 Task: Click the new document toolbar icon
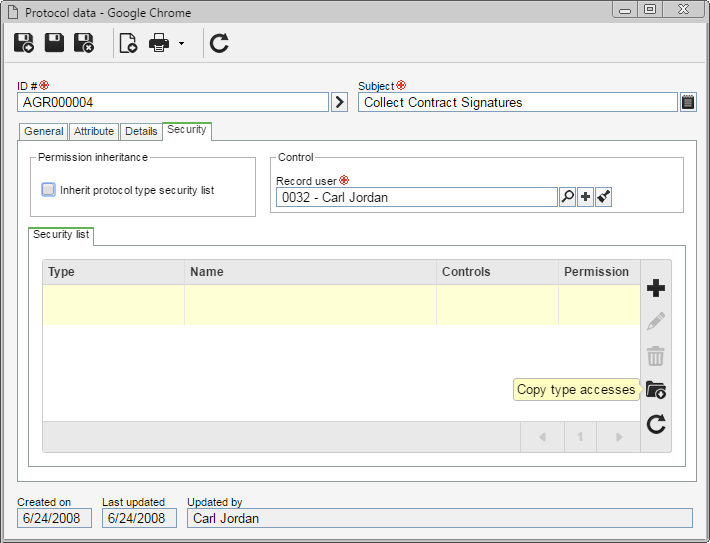[129, 43]
